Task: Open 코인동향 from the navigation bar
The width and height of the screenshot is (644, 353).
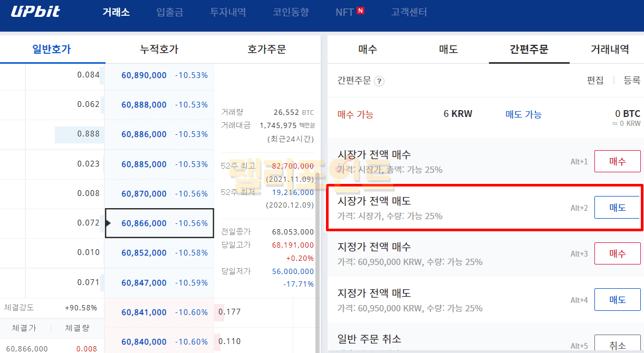Action: point(291,12)
